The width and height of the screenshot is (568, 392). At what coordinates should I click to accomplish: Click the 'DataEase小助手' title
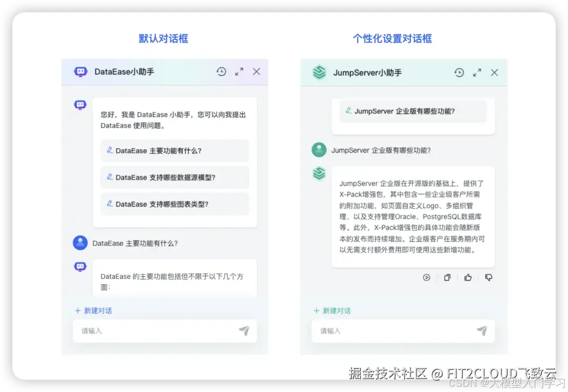[124, 71]
